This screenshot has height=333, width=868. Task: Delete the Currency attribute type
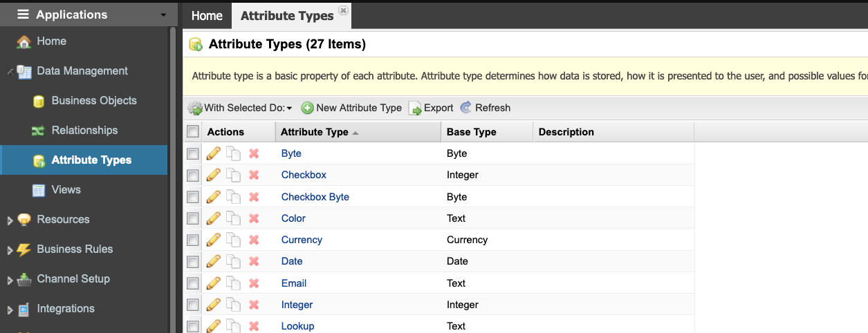(254, 240)
